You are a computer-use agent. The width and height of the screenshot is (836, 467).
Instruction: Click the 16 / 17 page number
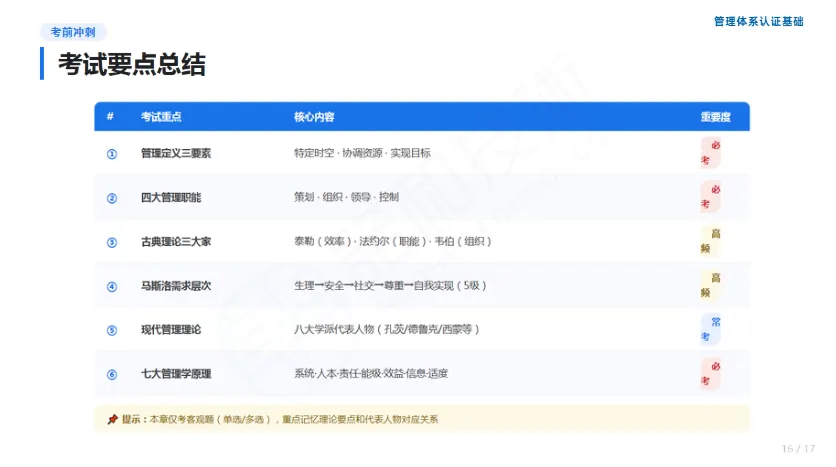pyautogui.click(x=798, y=449)
